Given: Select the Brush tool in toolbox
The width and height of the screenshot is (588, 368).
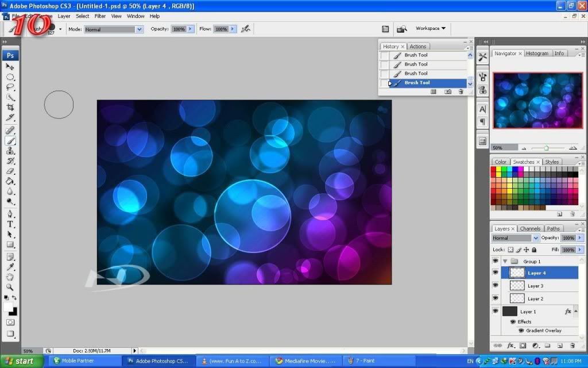Looking at the screenshot, I should click(x=10, y=141).
